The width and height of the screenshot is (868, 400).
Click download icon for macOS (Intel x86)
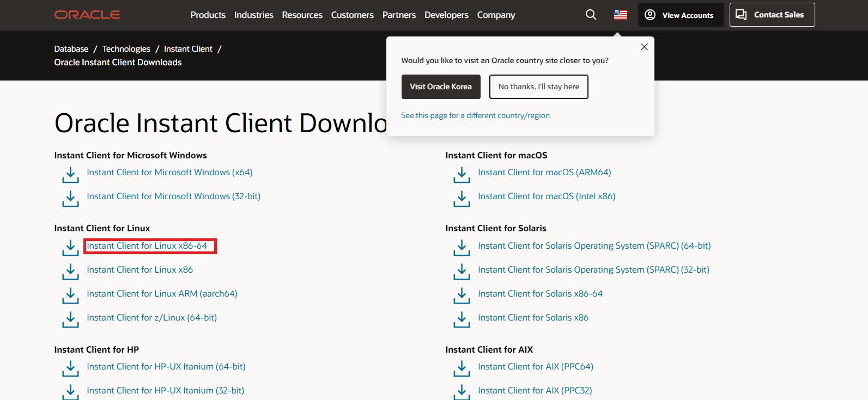[462, 199]
